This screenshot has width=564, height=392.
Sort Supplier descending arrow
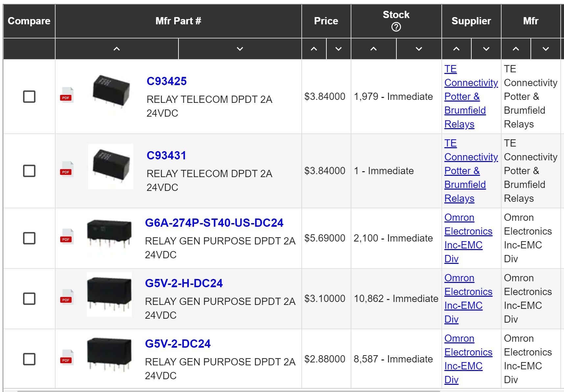pyautogui.click(x=486, y=49)
